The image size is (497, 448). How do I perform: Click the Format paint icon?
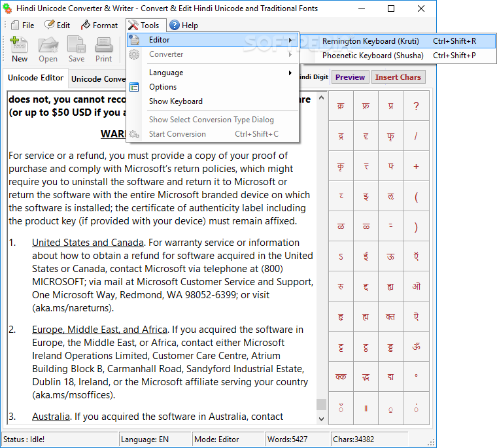pyautogui.click(x=86, y=25)
